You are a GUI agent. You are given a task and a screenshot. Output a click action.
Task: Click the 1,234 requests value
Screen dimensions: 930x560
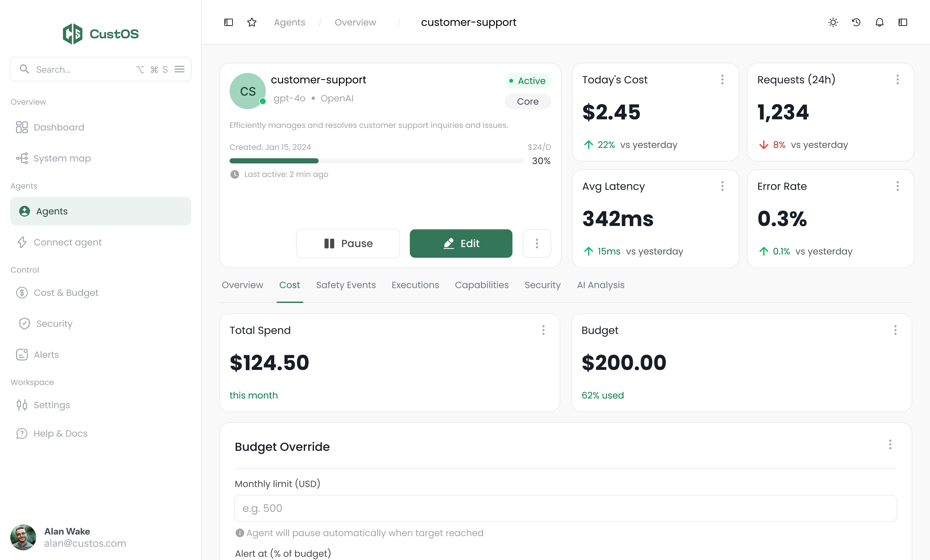pos(783,112)
